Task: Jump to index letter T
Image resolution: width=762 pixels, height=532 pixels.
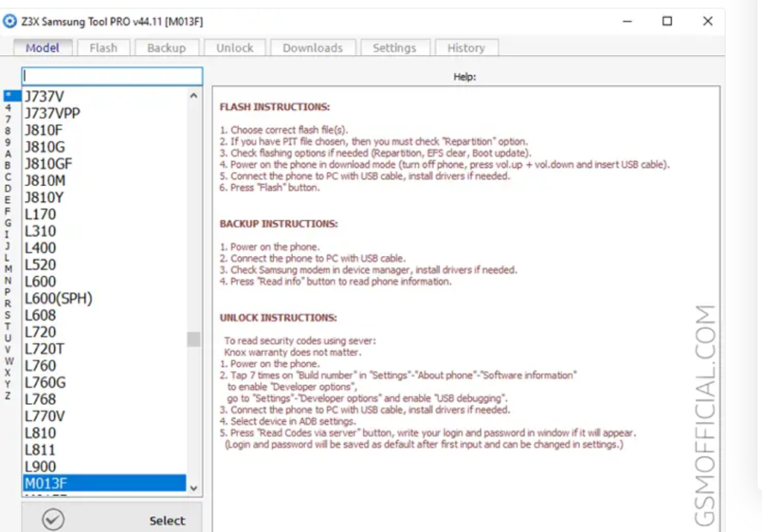Action: click(x=7, y=327)
